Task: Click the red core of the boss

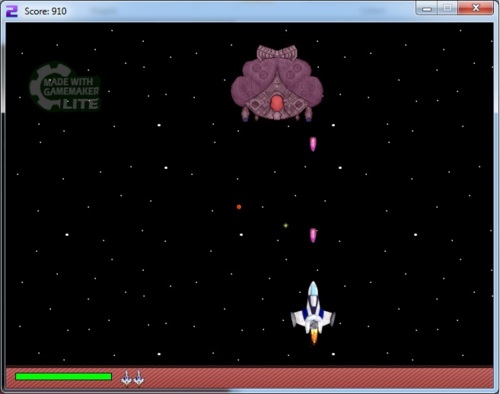Action: pyautogui.click(x=276, y=103)
